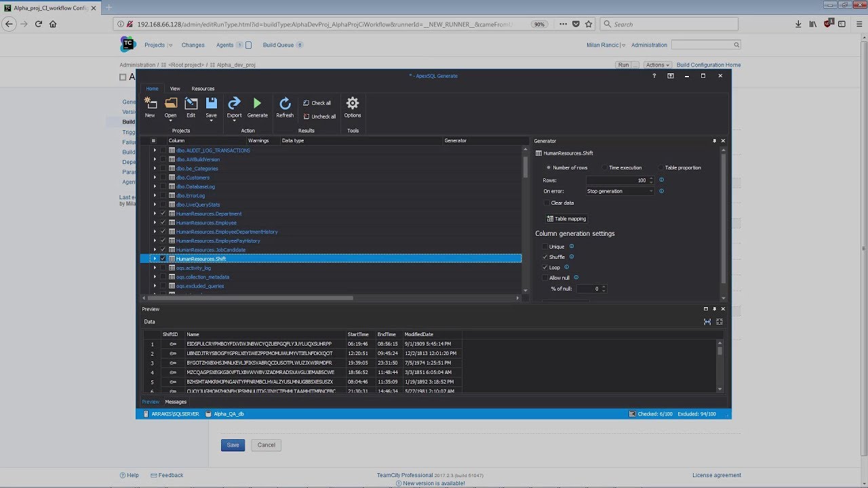This screenshot has height=488, width=868.
Task: Open the Preview tab at the bottom
Action: [x=151, y=402]
